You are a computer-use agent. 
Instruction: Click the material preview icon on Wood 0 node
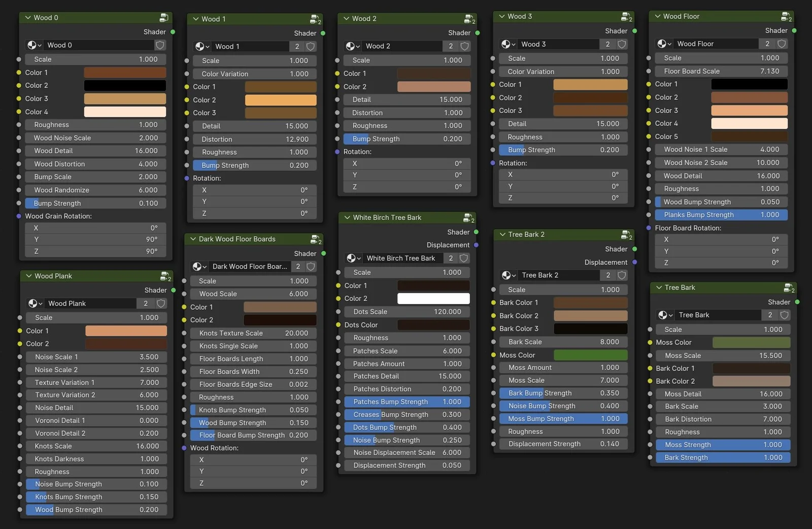32,45
